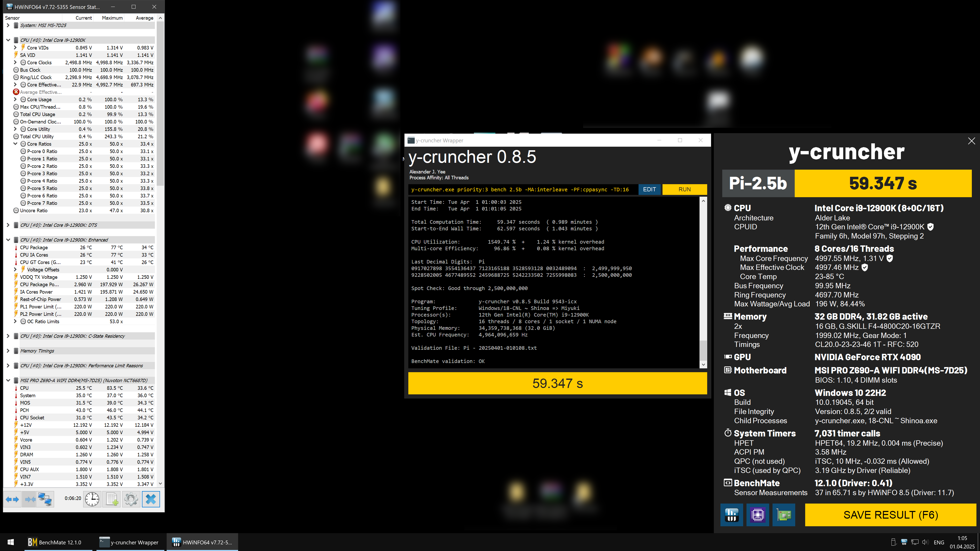Click HWiNFO sensor list scroll-down arrow
This screenshot has width=980, height=551.
(x=160, y=484)
